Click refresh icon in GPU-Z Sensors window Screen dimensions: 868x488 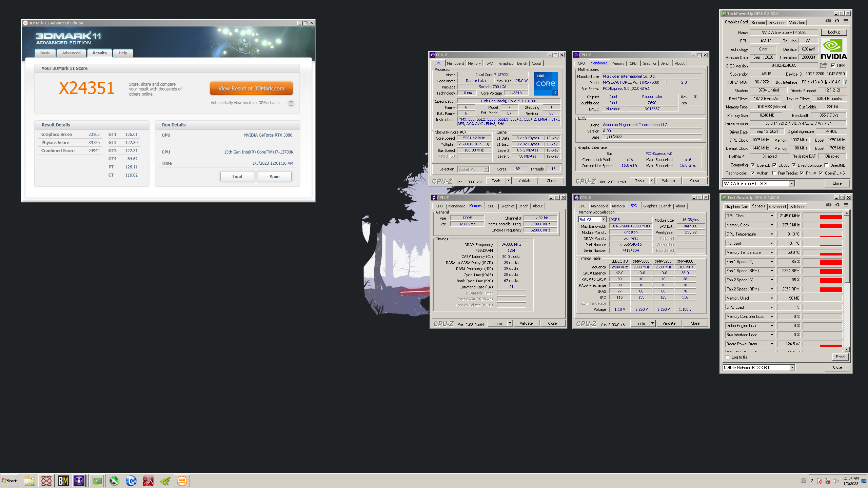[837, 205]
